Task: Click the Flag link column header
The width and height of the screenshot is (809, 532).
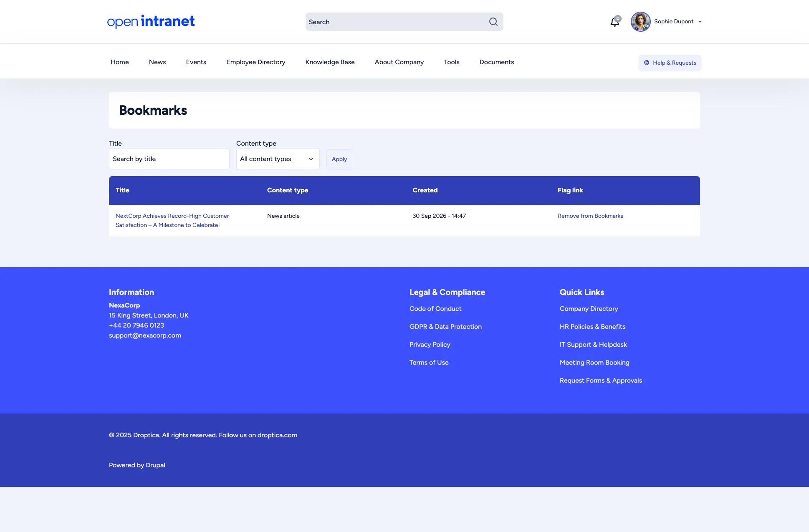Action: point(570,190)
